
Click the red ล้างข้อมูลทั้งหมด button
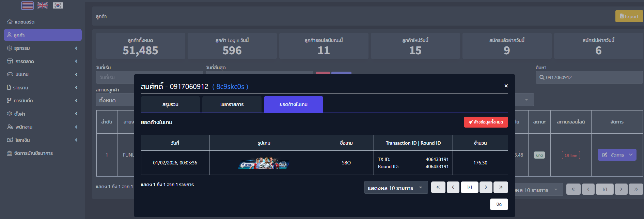(486, 122)
